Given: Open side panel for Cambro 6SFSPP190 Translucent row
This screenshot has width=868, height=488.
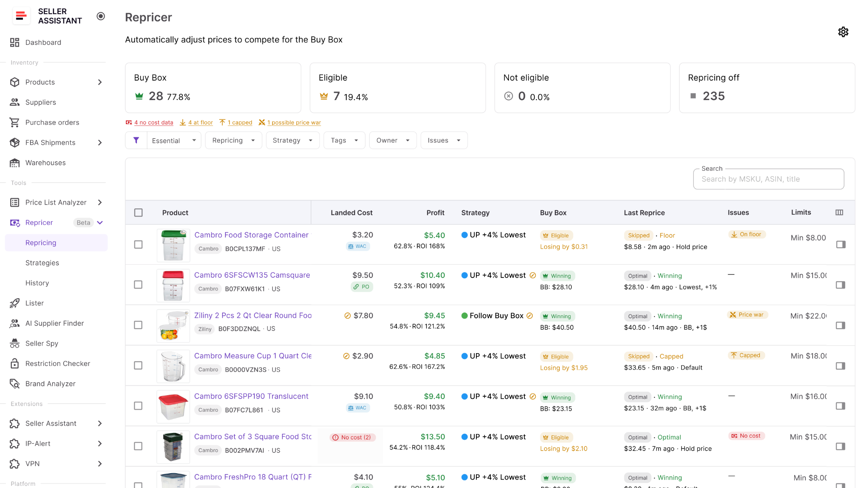Looking at the screenshot, I should [841, 406].
